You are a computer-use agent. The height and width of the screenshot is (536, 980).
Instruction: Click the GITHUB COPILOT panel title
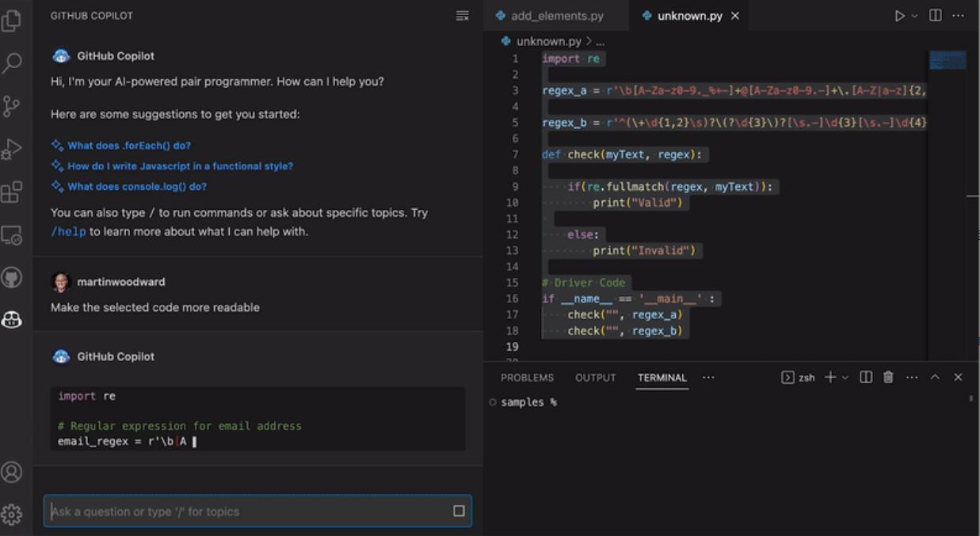coord(92,16)
